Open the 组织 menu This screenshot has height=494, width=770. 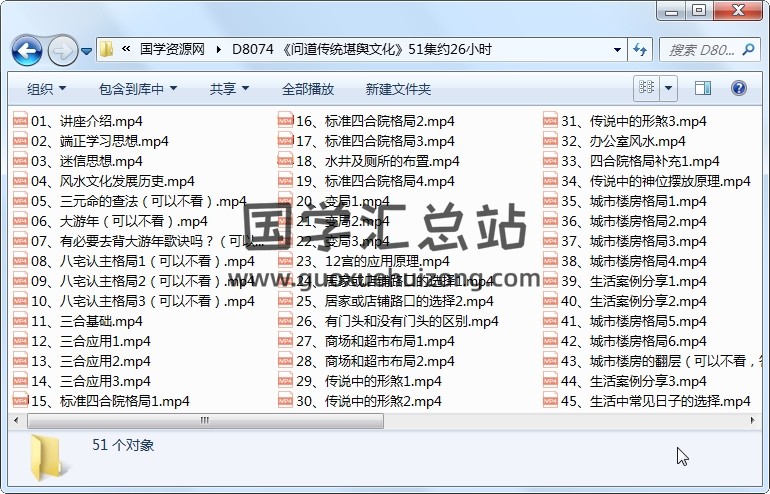click(46, 89)
